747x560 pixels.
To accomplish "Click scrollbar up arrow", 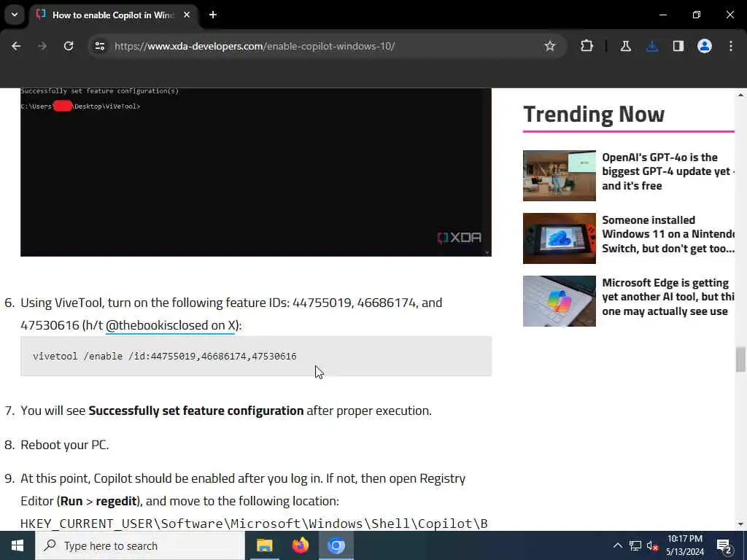I will click(740, 96).
